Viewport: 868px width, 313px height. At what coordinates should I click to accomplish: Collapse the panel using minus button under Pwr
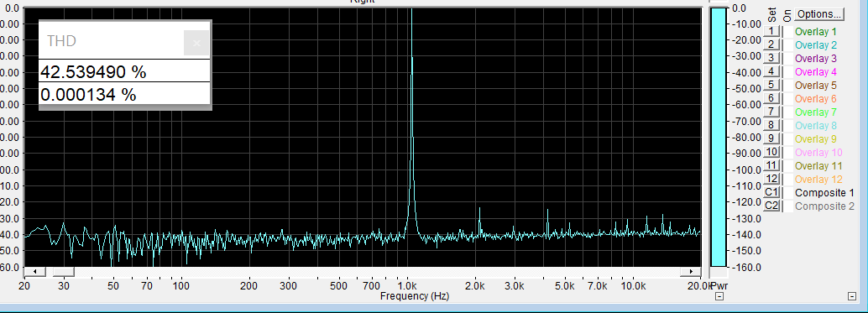point(719,297)
